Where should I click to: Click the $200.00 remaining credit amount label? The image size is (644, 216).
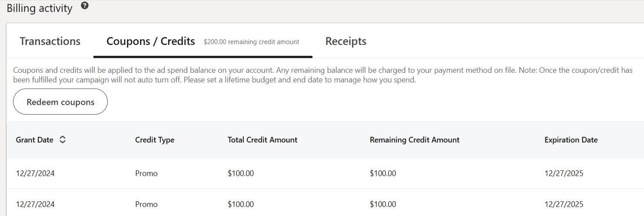[252, 42]
